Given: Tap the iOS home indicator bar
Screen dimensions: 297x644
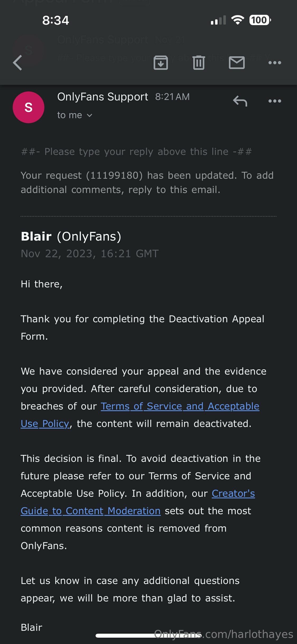Looking at the screenshot, I should pos(149,636).
